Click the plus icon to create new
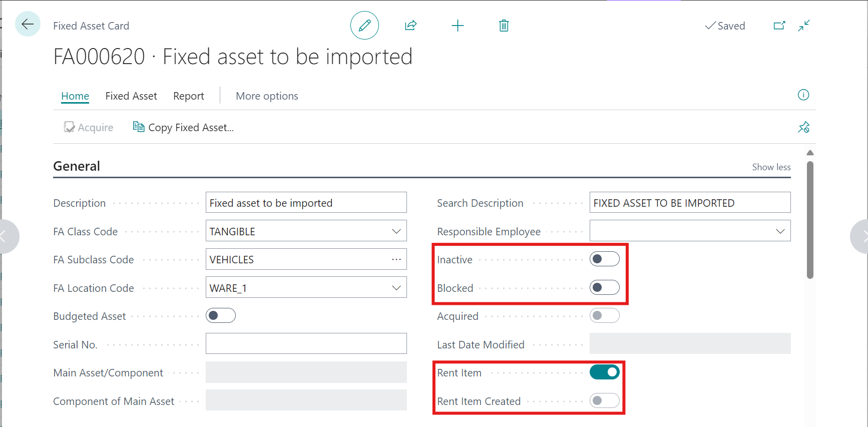The width and height of the screenshot is (868, 427). pyautogui.click(x=458, y=26)
